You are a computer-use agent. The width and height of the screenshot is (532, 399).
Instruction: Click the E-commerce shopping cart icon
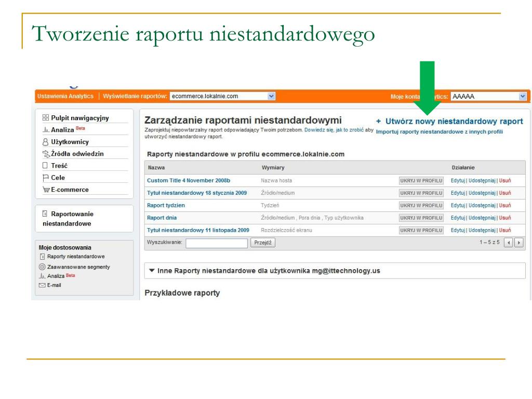pos(46,189)
